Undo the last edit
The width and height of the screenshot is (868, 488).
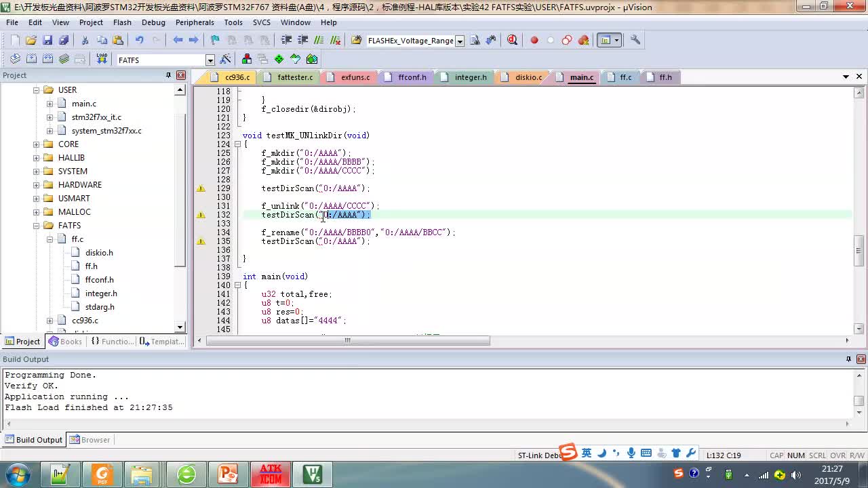tap(139, 40)
